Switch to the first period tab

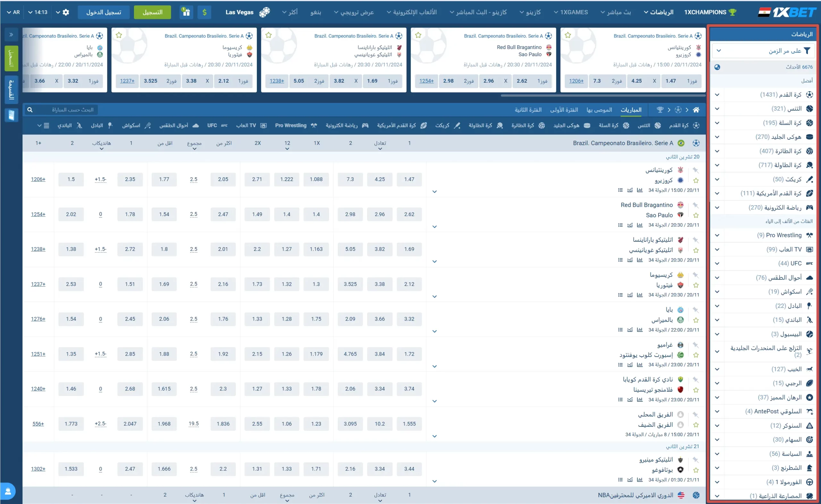(564, 110)
